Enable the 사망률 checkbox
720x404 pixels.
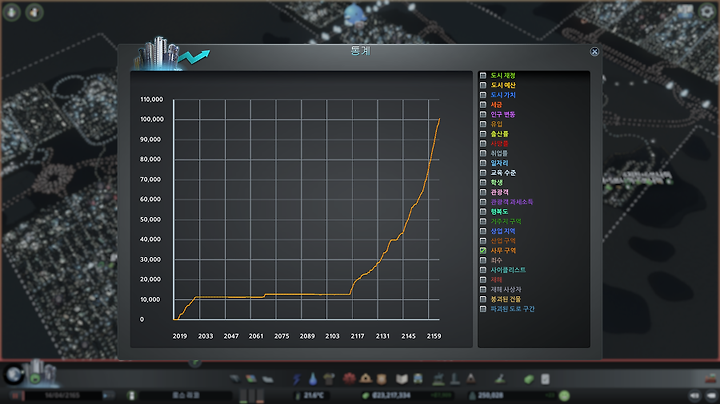point(483,143)
